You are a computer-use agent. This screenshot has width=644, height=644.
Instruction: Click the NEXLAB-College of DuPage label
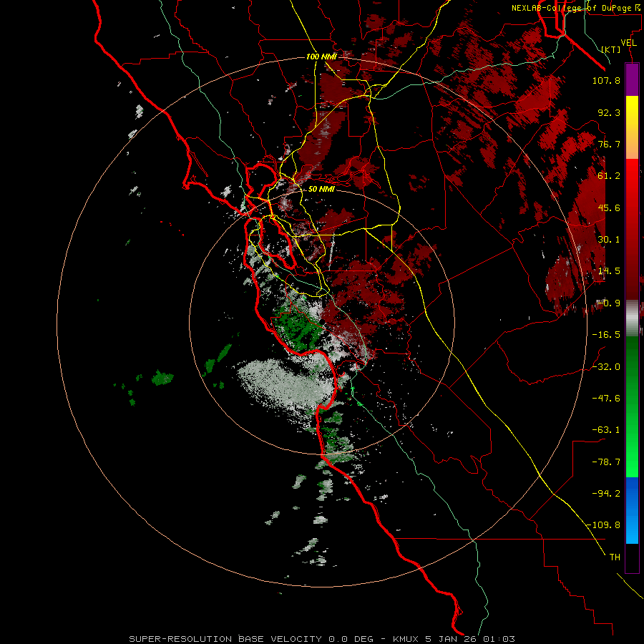(x=575, y=8)
